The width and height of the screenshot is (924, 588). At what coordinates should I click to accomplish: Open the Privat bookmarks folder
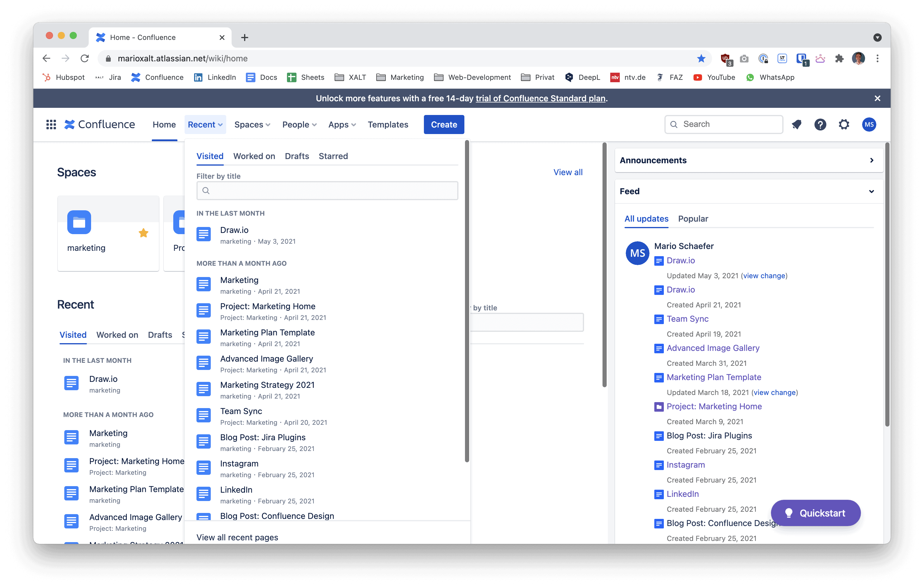(x=538, y=77)
